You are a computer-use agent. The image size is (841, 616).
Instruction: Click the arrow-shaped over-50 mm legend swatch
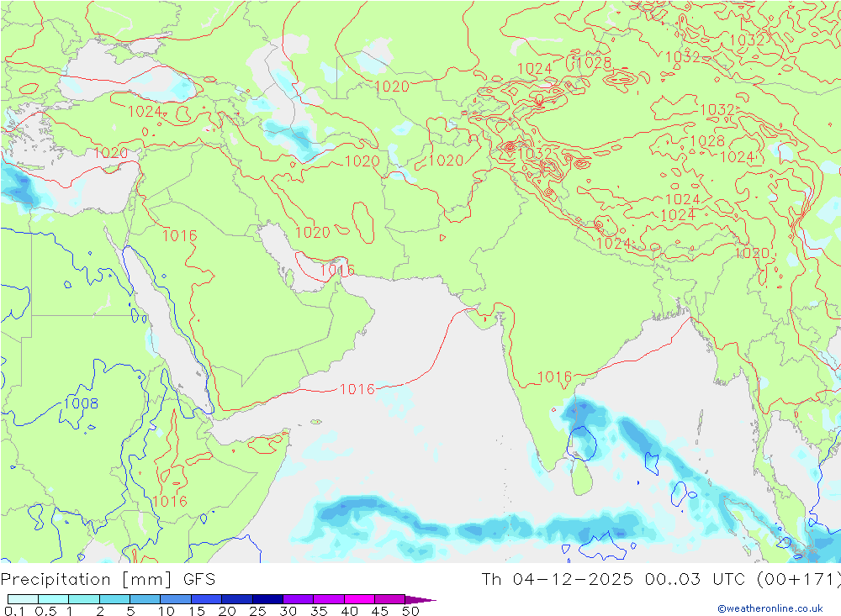420,600
